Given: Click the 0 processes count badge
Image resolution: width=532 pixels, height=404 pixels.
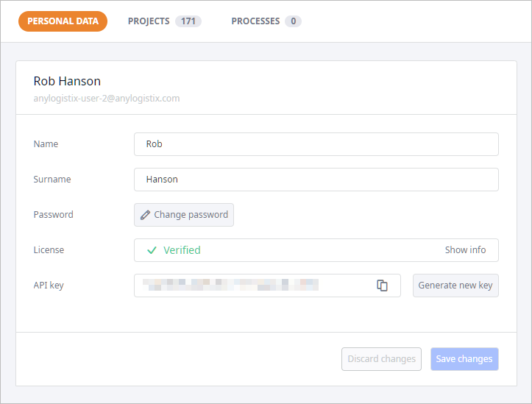Looking at the screenshot, I should click(293, 21).
